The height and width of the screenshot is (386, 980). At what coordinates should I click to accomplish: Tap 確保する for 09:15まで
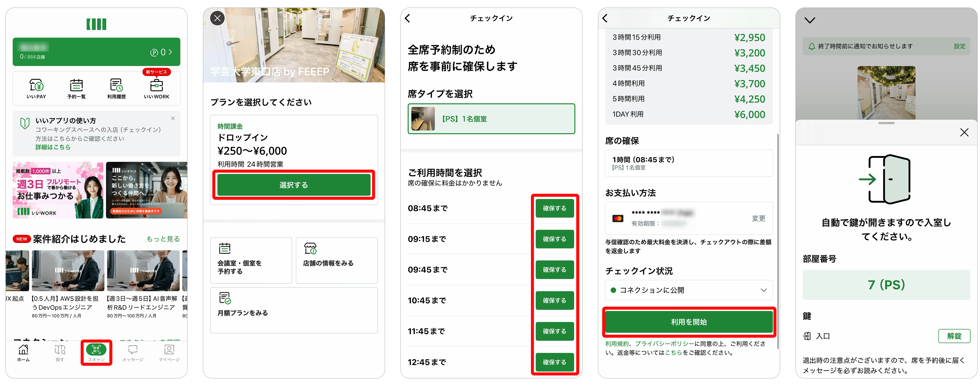tap(555, 239)
